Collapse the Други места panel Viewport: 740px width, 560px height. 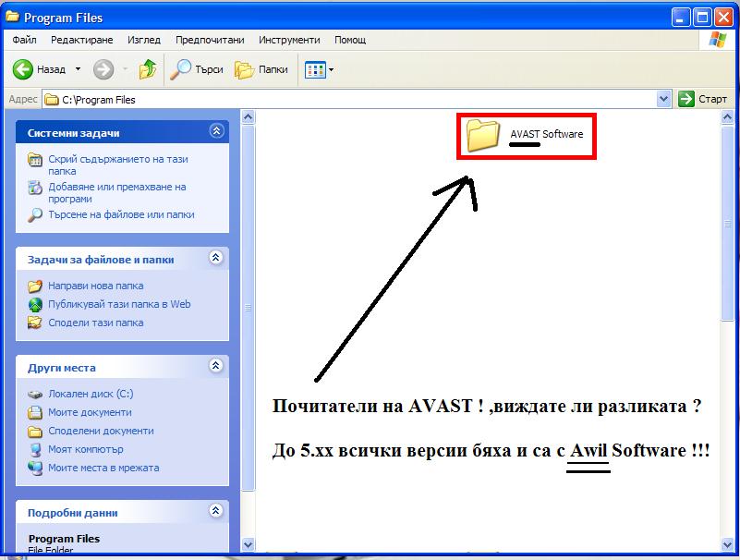[215, 365]
